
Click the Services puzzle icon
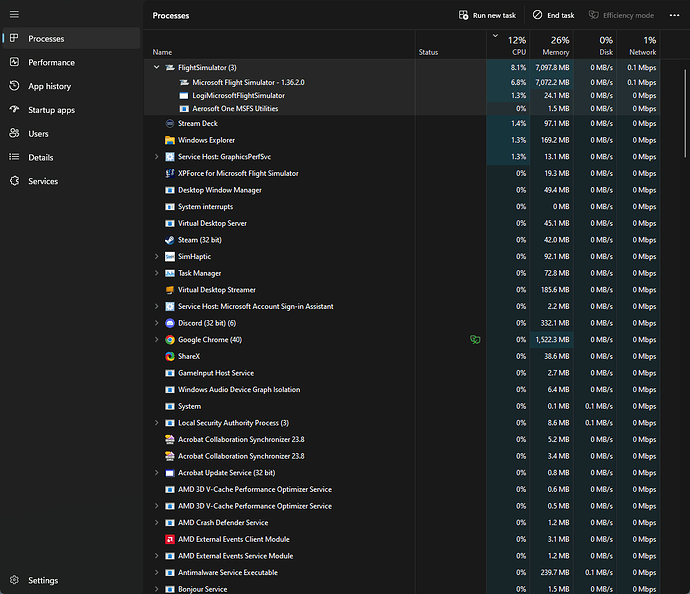[14, 181]
